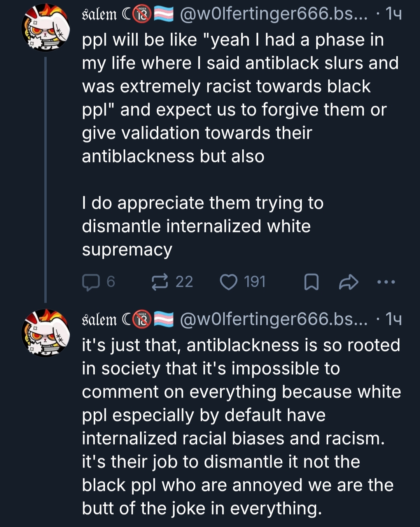Open the three-dot more options menu
420x527 pixels.
click(x=386, y=282)
